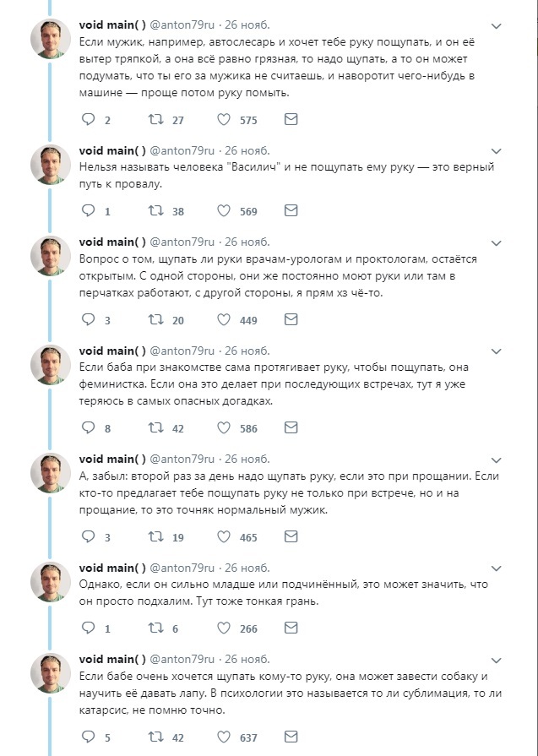Screen dimensions: 538x756
Task: Like the tweet with 465 likes
Action: (224, 536)
